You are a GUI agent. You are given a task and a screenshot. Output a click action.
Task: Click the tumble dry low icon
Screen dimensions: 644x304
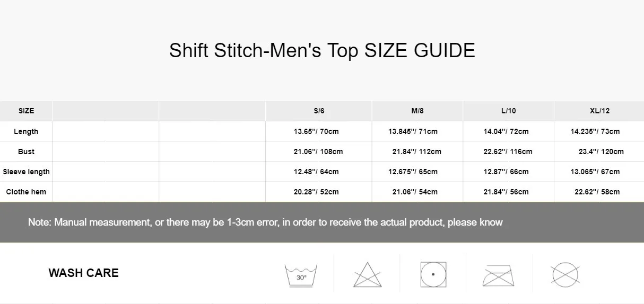433,274
